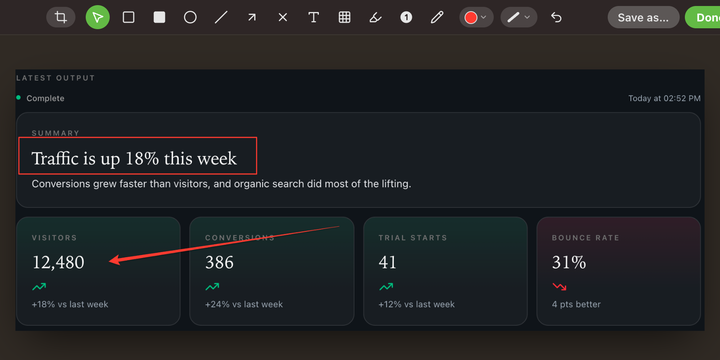The image size is (720, 360).
Task: Click the CONVERSIONS card label
Action: point(240,238)
